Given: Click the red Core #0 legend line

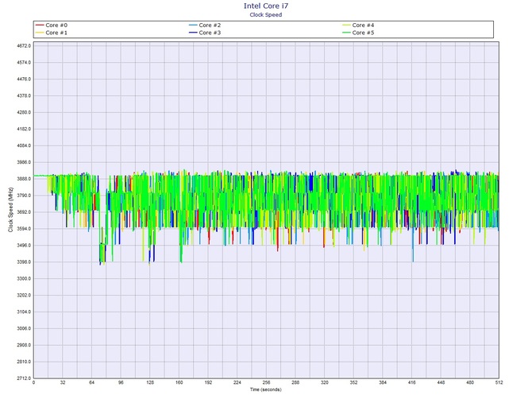Looking at the screenshot, I should (40, 25).
